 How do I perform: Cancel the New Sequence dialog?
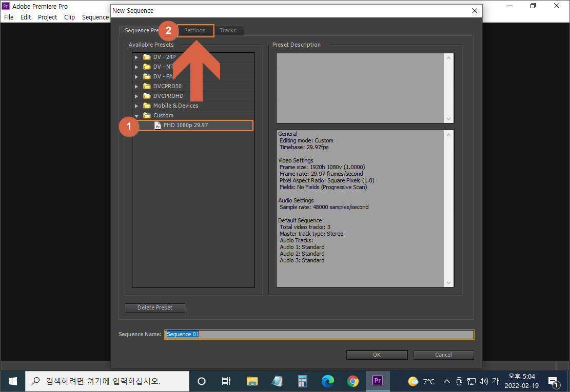[x=443, y=355]
